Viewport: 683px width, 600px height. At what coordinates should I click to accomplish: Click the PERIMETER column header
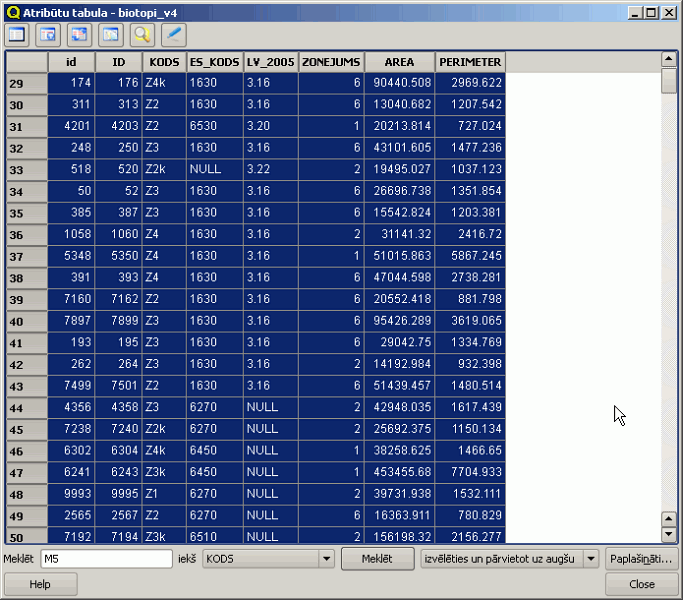(x=470, y=62)
